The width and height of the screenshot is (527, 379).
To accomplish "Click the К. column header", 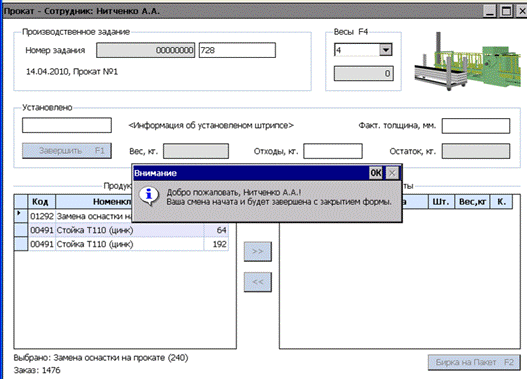I will [x=501, y=202].
